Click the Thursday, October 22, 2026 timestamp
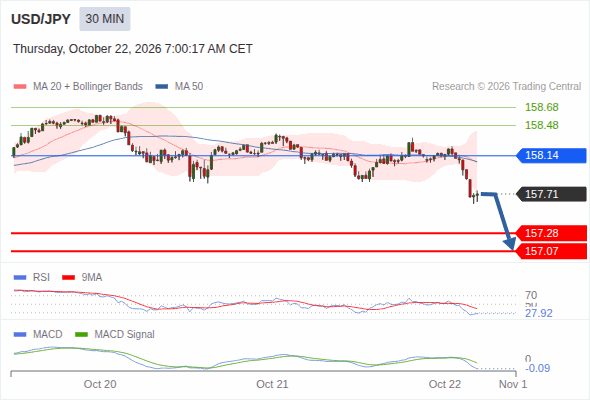This screenshot has width=590, height=400. click(x=132, y=49)
